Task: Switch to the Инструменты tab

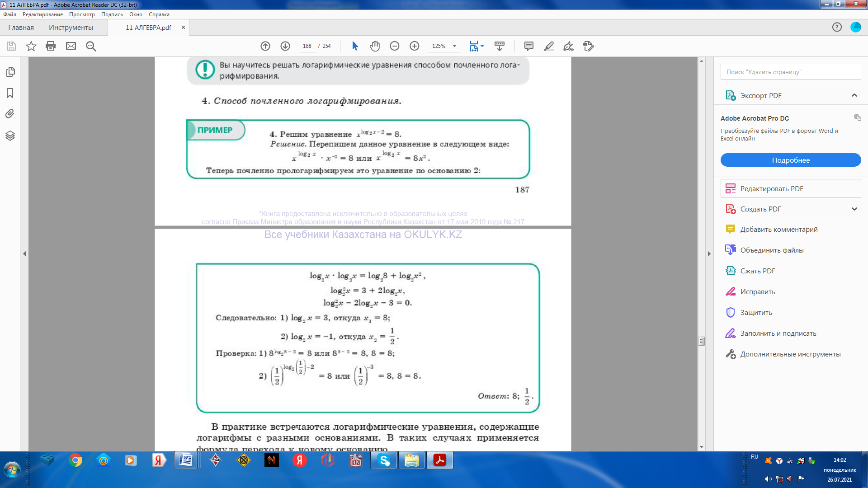Action: click(x=71, y=28)
